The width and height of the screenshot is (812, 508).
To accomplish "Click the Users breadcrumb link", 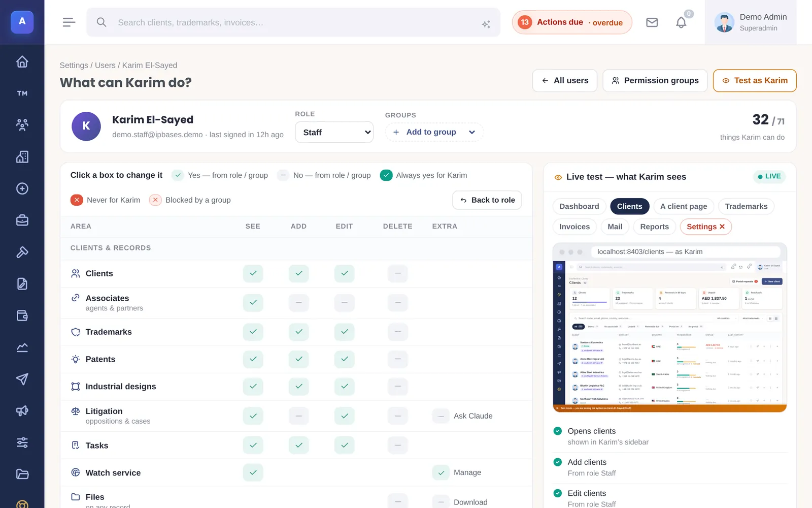I will click(x=105, y=65).
